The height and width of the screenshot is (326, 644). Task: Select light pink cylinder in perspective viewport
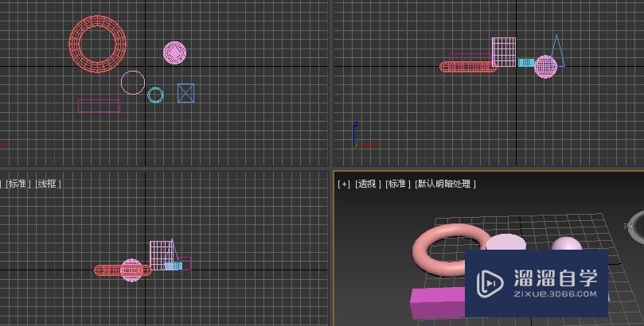[505, 242]
